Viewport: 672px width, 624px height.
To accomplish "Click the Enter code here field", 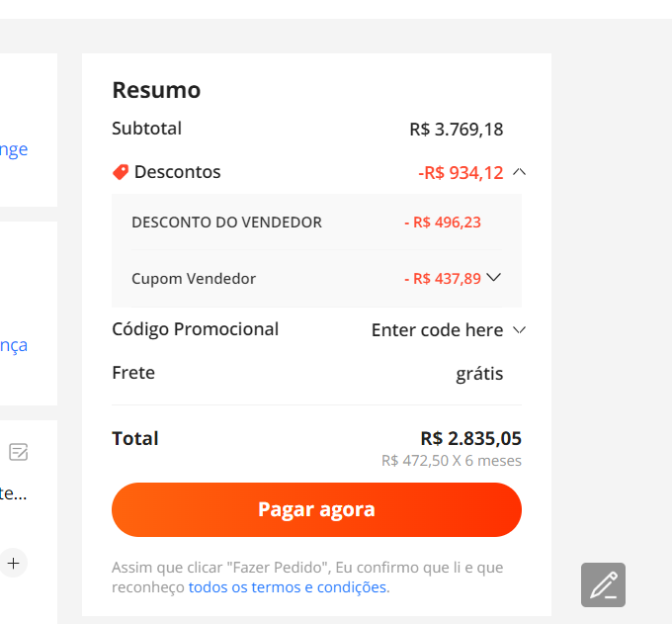I will click(437, 330).
